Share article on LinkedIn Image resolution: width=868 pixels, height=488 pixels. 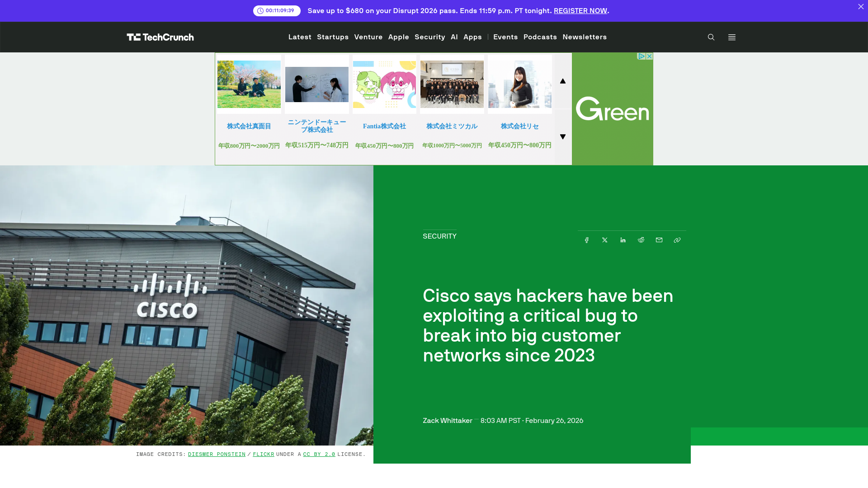click(x=623, y=240)
